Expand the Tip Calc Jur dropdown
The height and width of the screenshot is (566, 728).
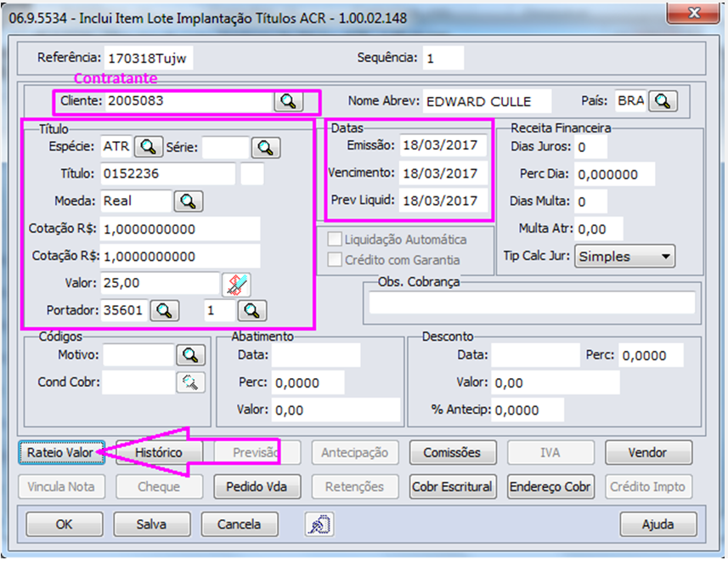pos(665,257)
